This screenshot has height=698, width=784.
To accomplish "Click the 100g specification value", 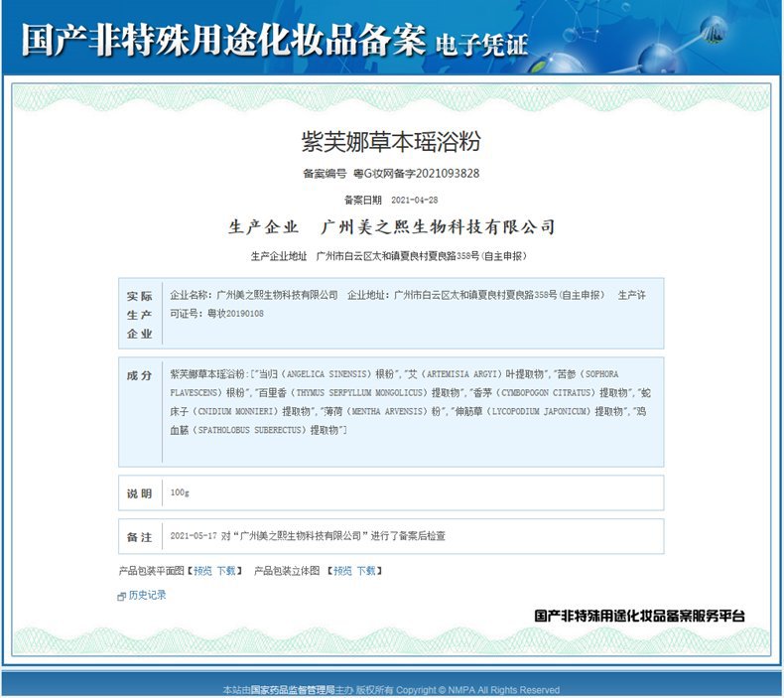I will (x=180, y=492).
